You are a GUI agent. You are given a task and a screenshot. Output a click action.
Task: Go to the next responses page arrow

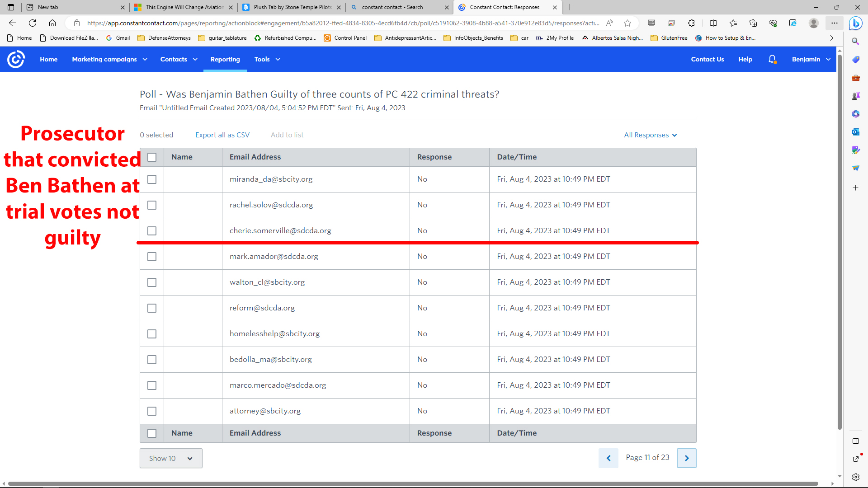pos(686,458)
